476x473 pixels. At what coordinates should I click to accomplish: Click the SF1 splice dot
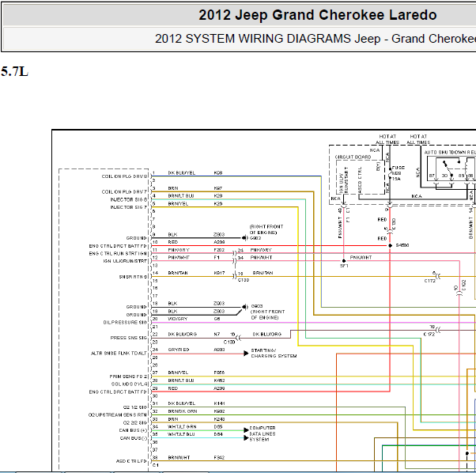point(344,261)
